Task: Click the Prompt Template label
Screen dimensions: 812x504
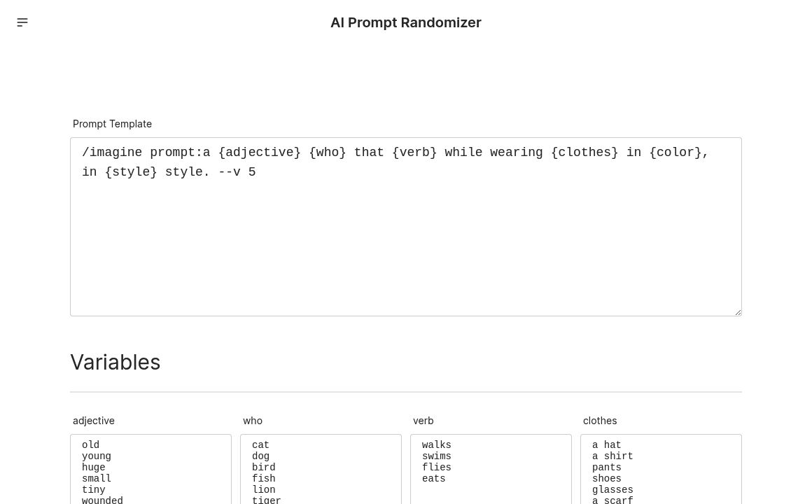Action: [112, 124]
